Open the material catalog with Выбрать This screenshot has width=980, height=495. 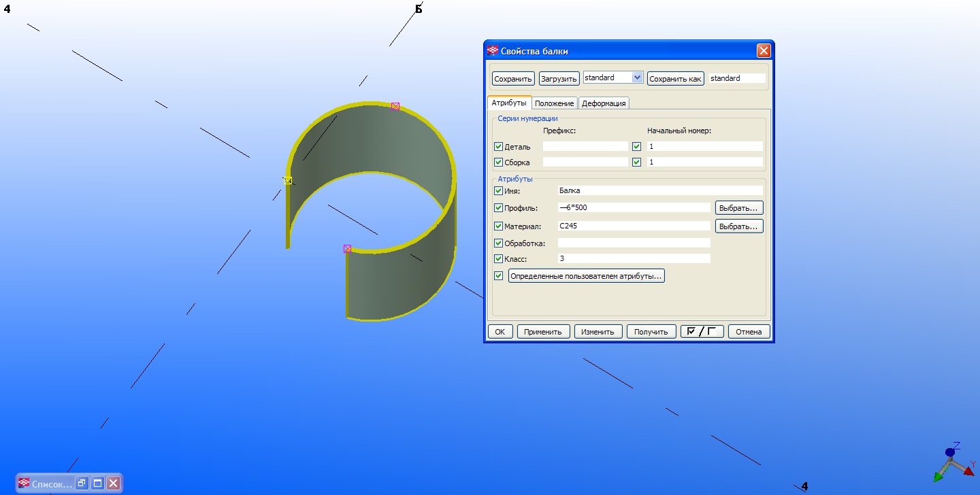tap(738, 226)
